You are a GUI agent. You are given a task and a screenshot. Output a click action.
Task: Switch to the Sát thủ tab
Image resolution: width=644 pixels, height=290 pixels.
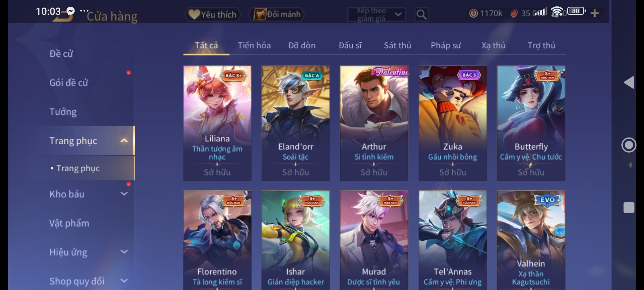coord(397,45)
